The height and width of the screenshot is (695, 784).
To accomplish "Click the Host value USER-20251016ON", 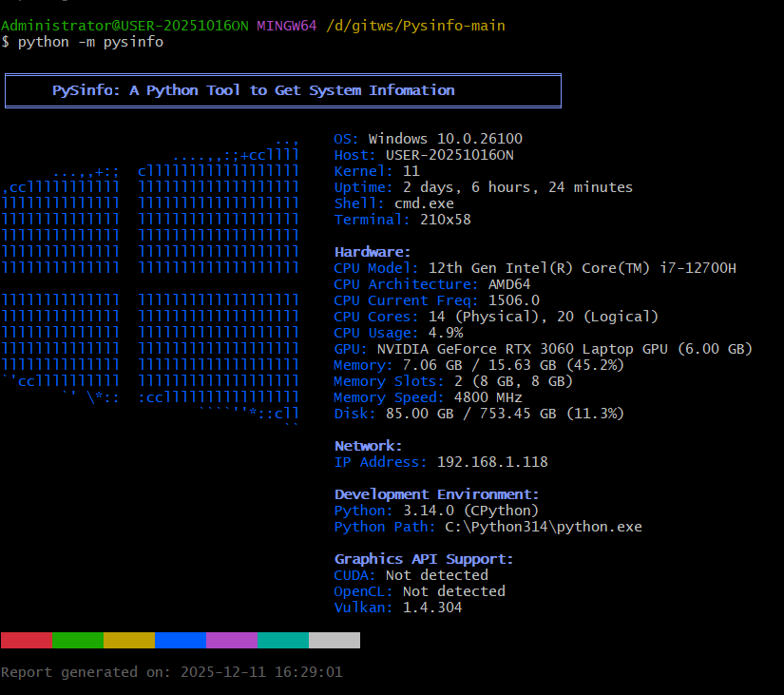I will tap(449, 155).
